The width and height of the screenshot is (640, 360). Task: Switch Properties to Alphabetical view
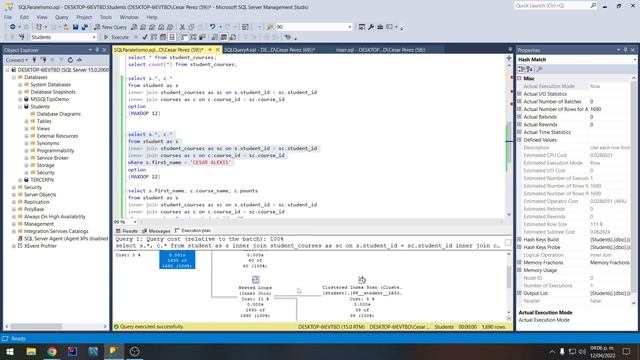530,69
